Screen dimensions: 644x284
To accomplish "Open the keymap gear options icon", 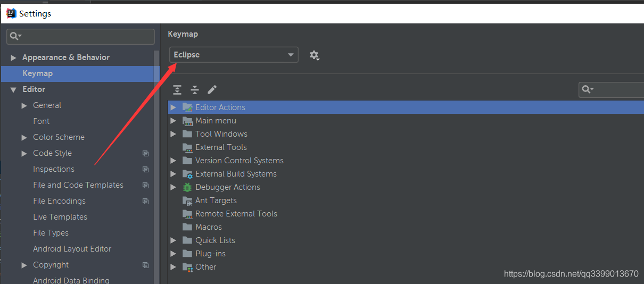I will [314, 55].
